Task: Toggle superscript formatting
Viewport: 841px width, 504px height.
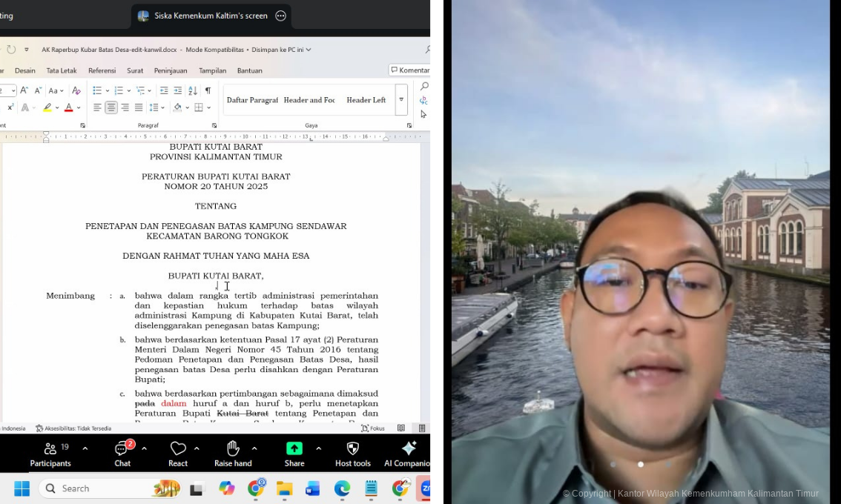Action: tap(10, 107)
